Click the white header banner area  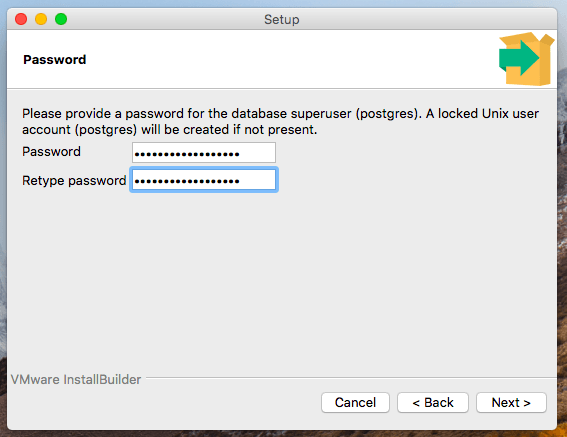click(x=282, y=59)
